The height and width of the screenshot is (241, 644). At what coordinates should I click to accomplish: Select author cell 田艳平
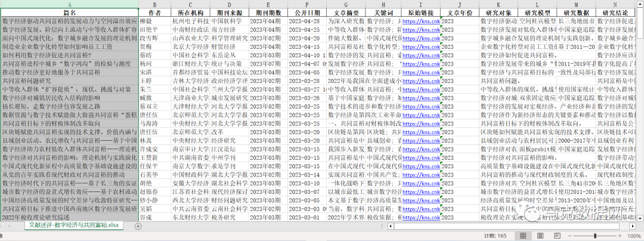(155, 30)
